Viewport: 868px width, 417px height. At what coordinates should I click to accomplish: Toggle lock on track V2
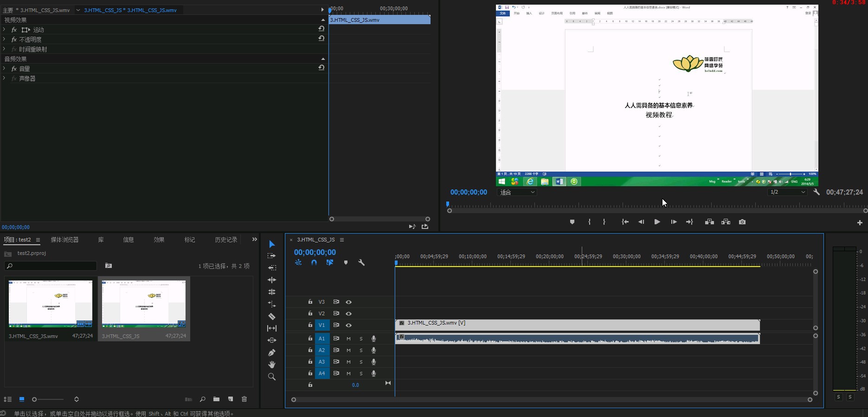tap(310, 313)
